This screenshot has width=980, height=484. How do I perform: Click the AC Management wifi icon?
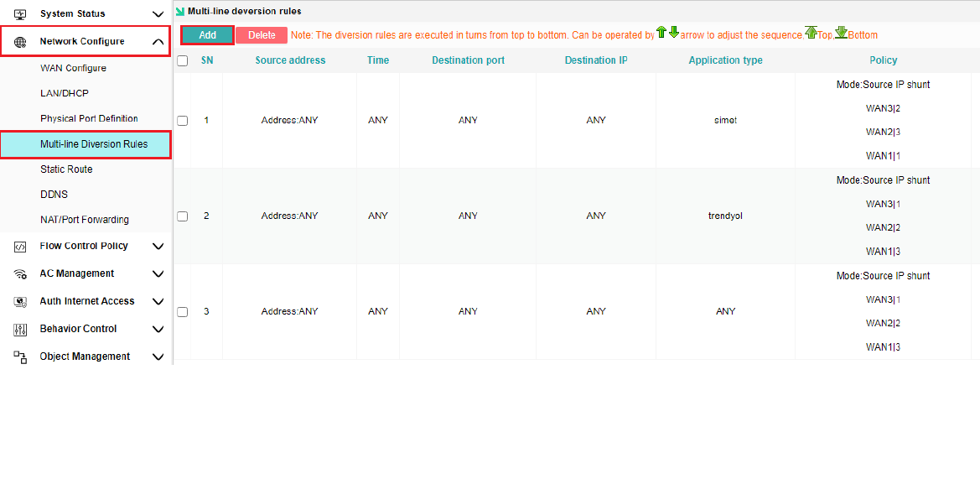pos(21,274)
